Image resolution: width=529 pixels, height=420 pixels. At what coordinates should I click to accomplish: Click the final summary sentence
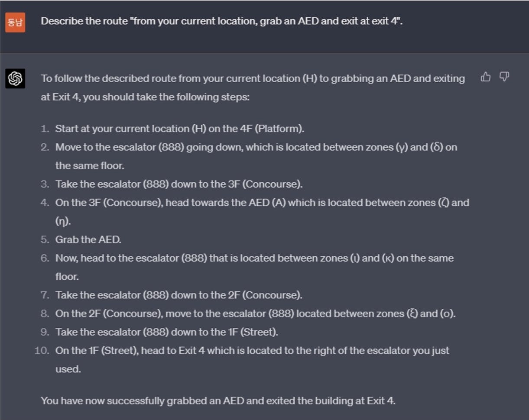pyautogui.click(x=218, y=401)
